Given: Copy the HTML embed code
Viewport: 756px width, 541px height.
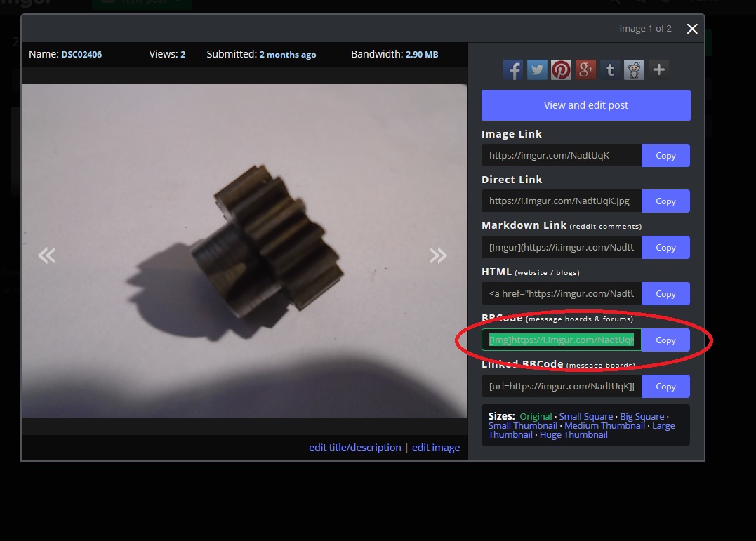Looking at the screenshot, I should click(665, 293).
